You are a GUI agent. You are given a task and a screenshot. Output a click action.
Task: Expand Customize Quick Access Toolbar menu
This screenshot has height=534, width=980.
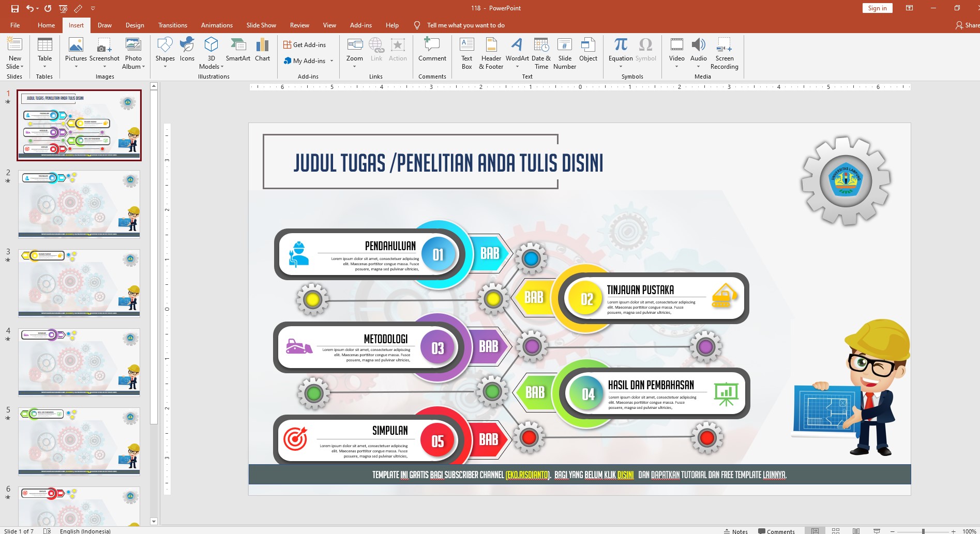(x=93, y=8)
